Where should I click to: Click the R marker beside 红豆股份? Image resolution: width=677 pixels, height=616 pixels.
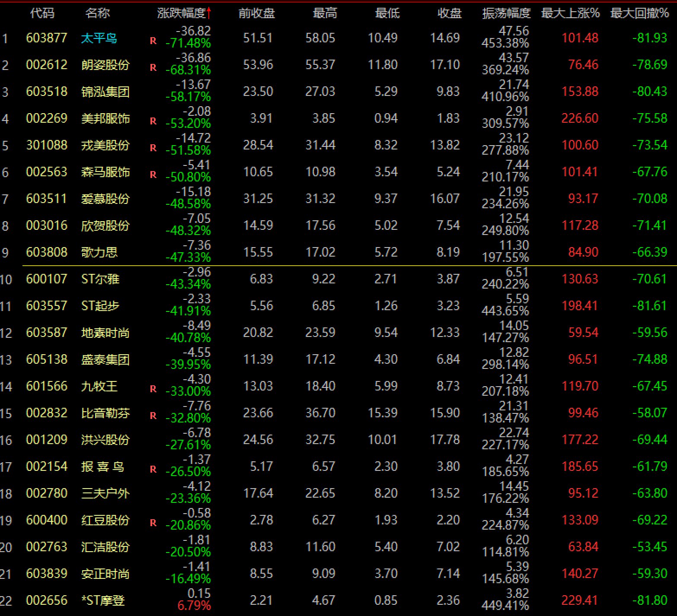pos(153,523)
